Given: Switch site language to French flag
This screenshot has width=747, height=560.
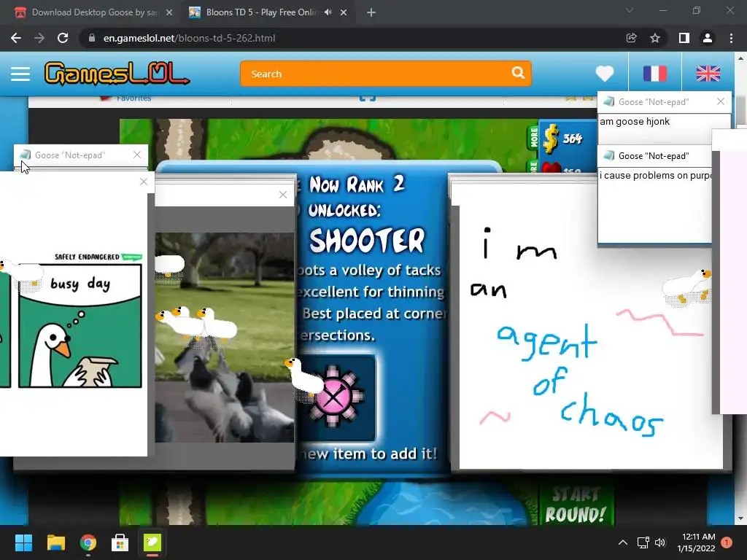Looking at the screenshot, I should point(655,74).
